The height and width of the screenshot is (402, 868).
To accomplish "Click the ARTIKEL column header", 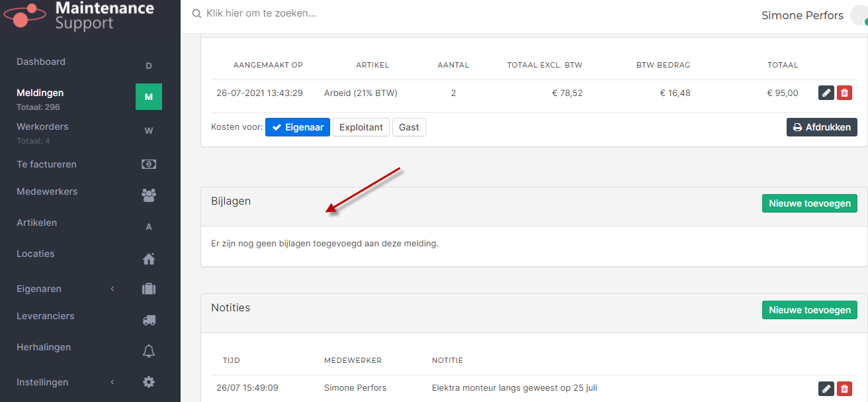I will 372,65.
